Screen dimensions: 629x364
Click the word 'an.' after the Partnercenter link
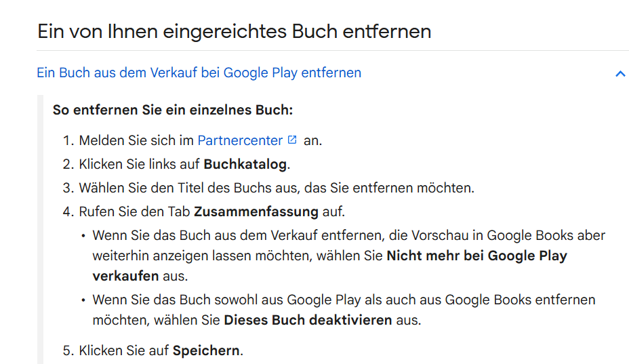312,141
